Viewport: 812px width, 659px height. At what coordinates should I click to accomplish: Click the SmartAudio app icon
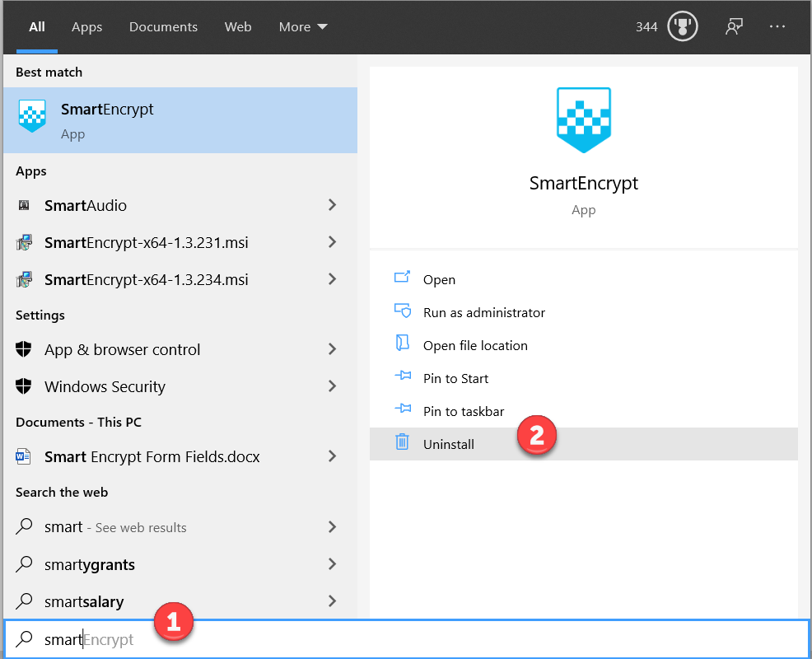click(x=24, y=205)
